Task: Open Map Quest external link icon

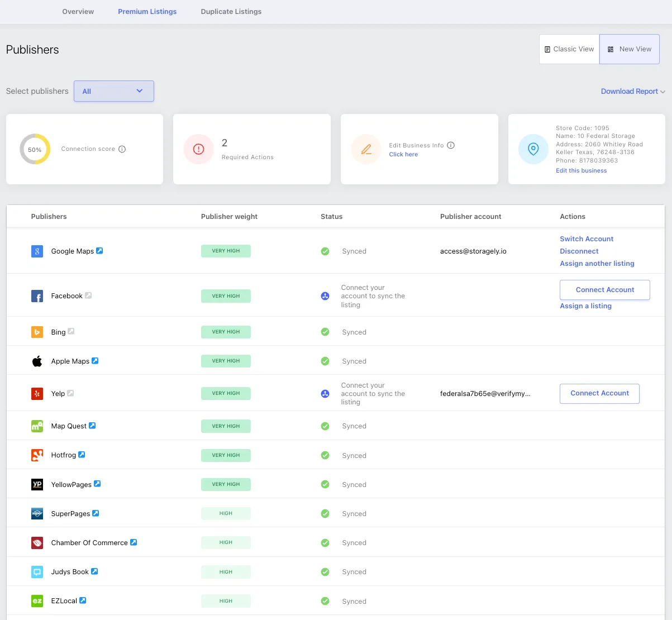Action: pyautogui.click(x=92, y=426)
